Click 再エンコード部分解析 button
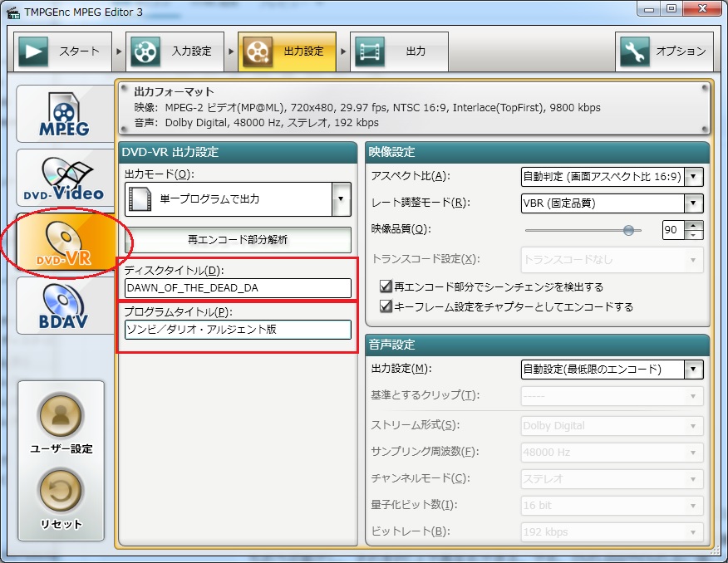728x563 pixels. [238, 240]
